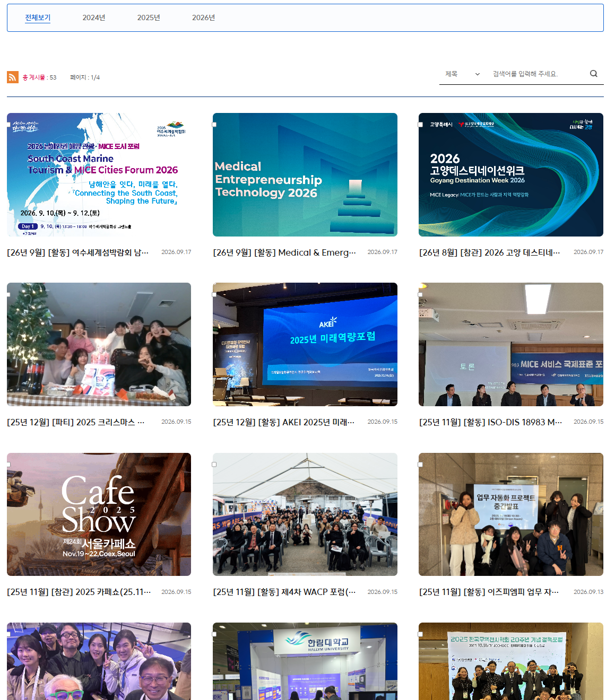Open 2026 고양데스티네이션위크 thumbnail
The width and height of the screenshot is (615, 700).
(511, 174)
